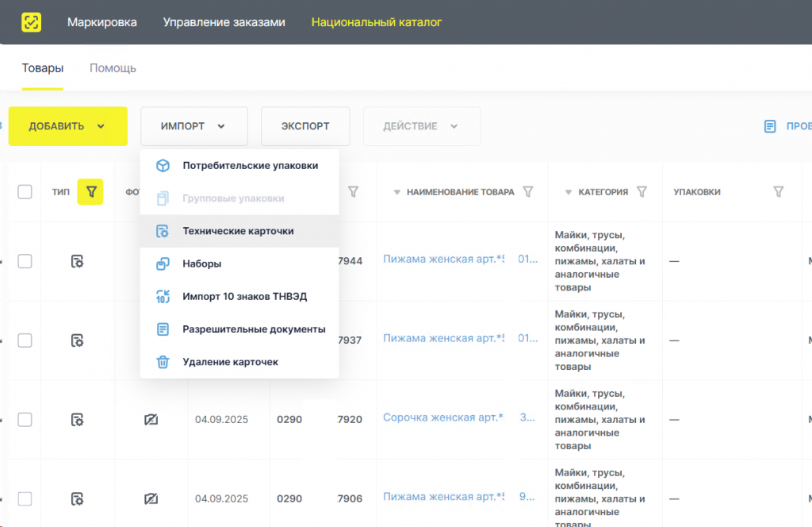Collapse the ИМПОРТ dropdown
Viewport: 812px width, 527px height.
(193, 126)
